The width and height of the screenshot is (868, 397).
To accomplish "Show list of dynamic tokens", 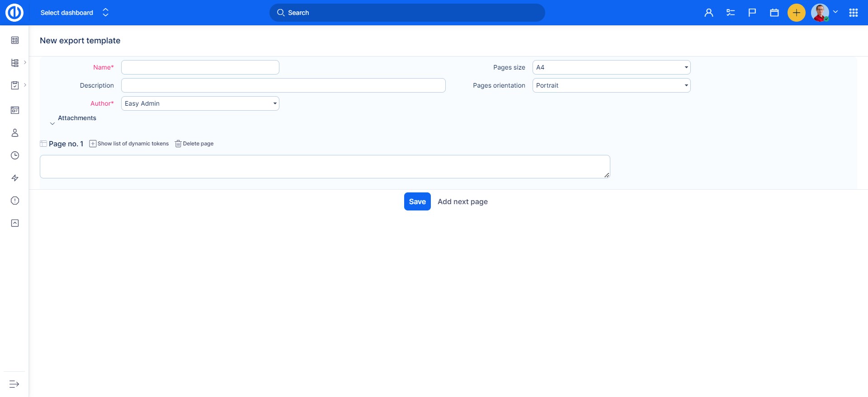I will click(x=129, y=144).
